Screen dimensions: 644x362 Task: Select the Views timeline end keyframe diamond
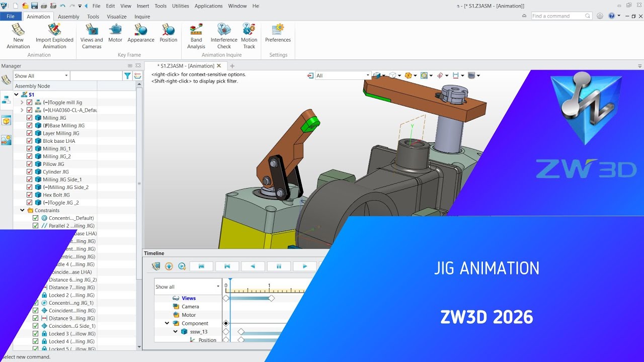pos(272,298)
